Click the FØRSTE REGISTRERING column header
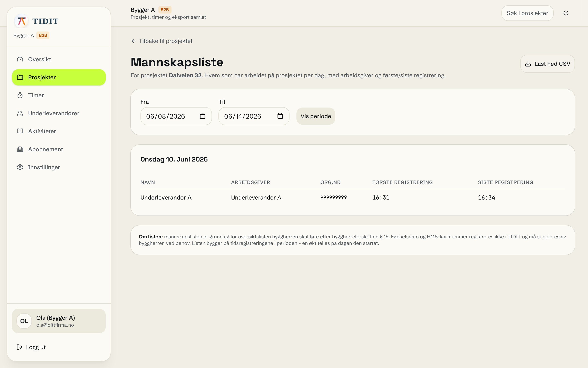Screen dimensions: 588x368 click(x=402, y=182)
